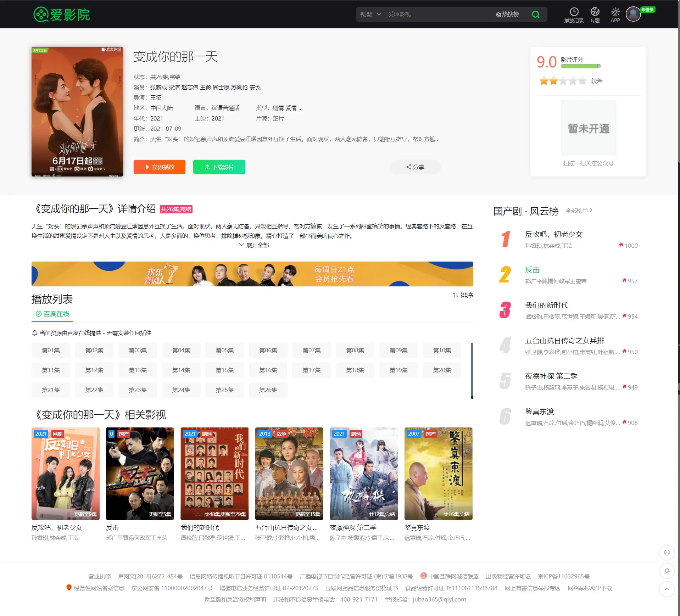This screenshot has height=616, width=680.
Task: Click 网络举报APP下载 footer link
Action: point(590,588)
